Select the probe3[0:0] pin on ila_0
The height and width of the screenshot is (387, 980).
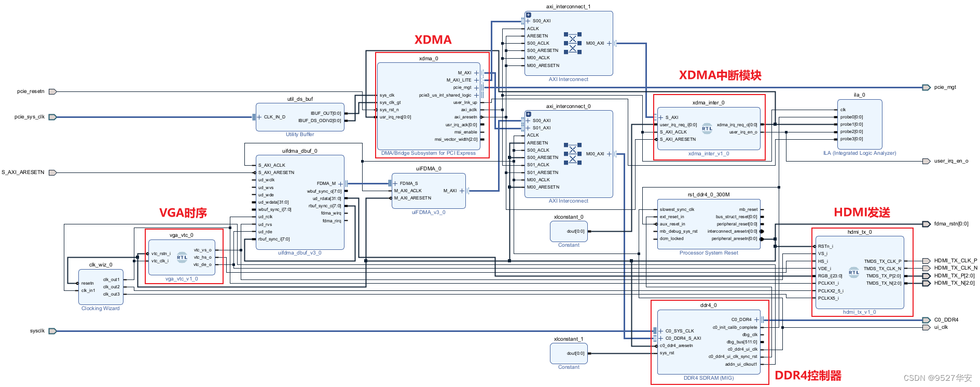852,139
